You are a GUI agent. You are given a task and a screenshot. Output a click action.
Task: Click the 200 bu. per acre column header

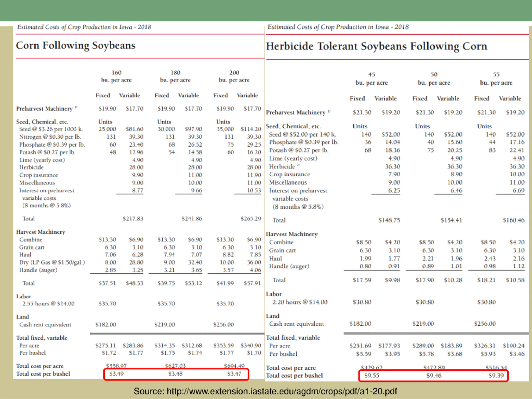pyautogui.click(x=234, y=76)
